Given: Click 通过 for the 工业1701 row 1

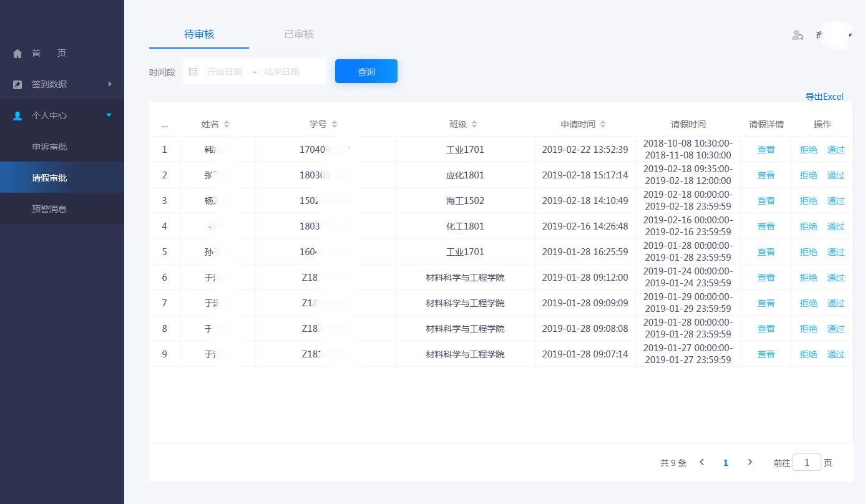Looking at the screenshot, I should 836,150.
